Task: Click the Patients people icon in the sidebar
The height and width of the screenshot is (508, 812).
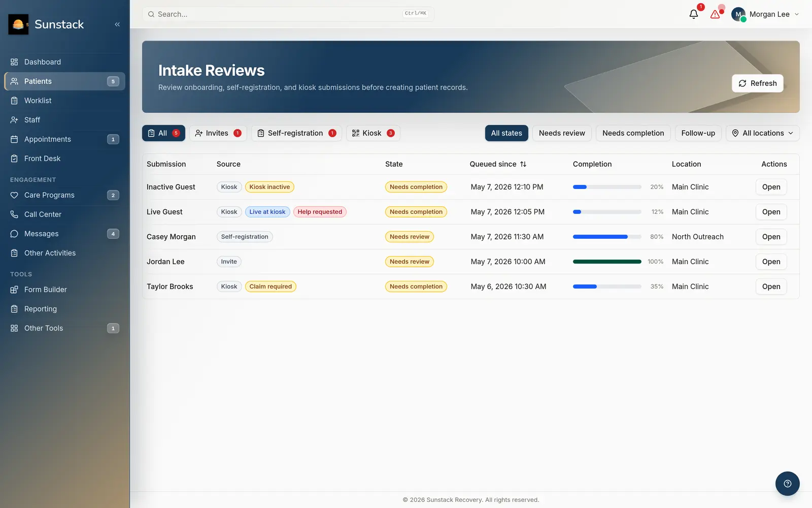Action: coord(14,81)
